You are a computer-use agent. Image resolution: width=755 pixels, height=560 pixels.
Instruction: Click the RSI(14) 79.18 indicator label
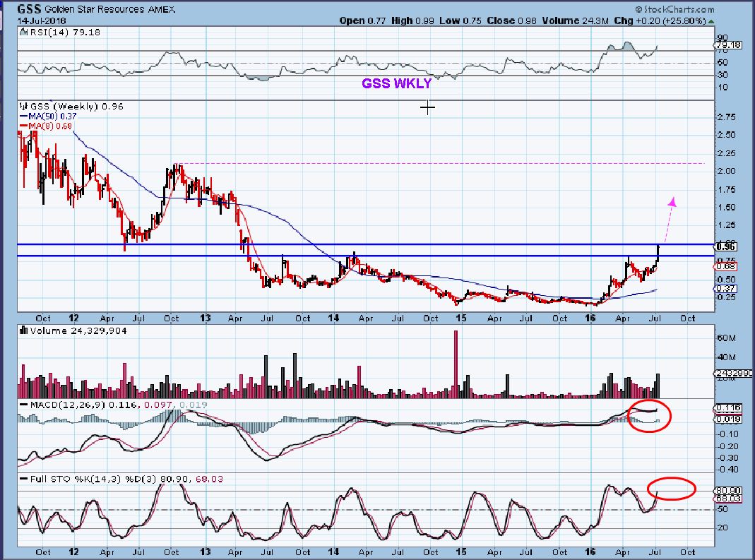64,32
